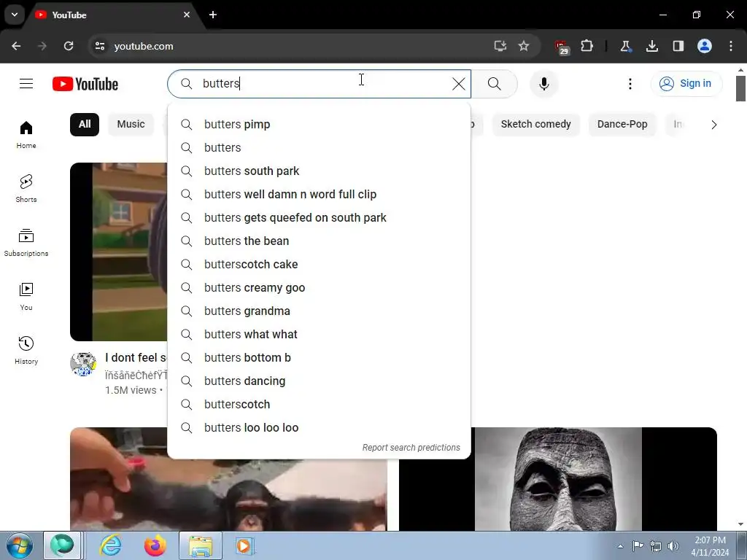
Task: Choose suggestion 'butters bottom b'
Action: click(320, 357)
